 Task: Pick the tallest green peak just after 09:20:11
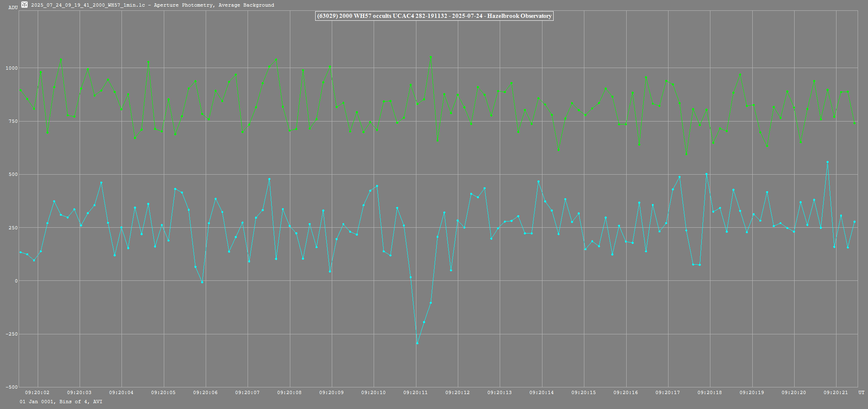click(430, 57)
